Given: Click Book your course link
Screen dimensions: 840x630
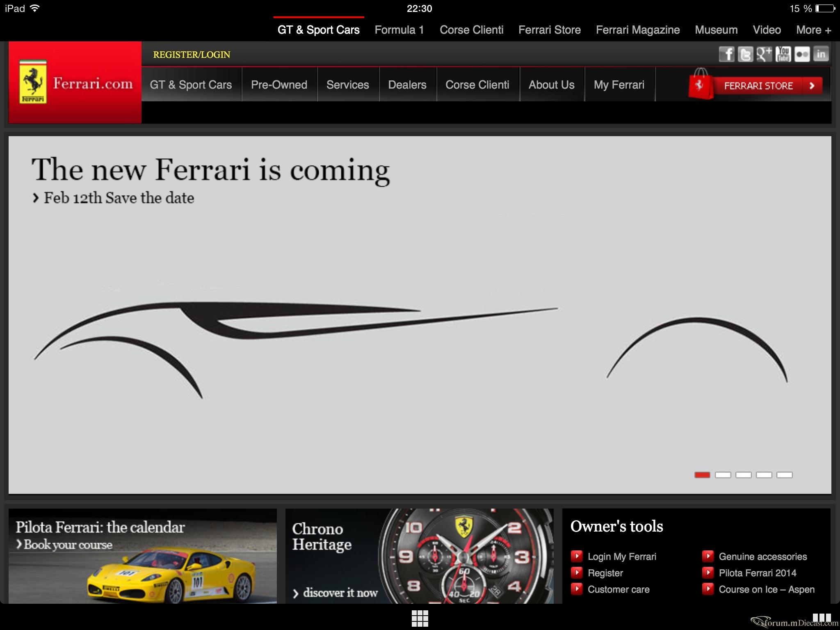Looking at the screenshot, I should click(64, 545).
